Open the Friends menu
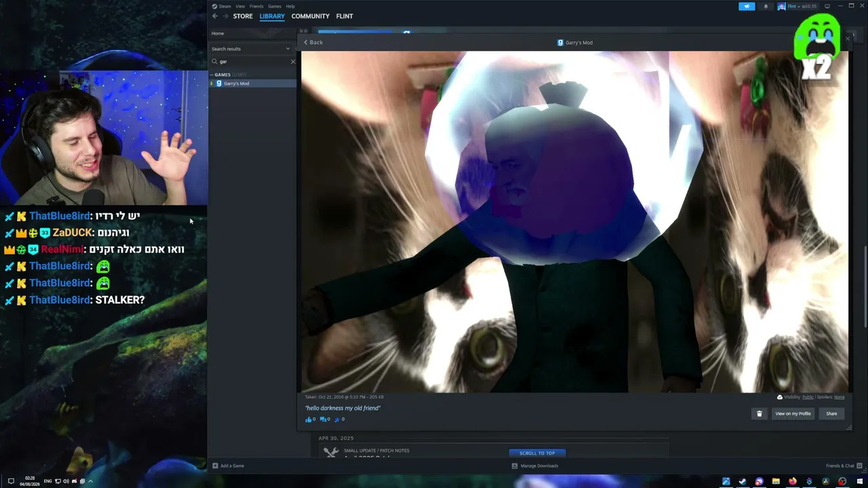868x488 pixels. click(x=256, y=6)
